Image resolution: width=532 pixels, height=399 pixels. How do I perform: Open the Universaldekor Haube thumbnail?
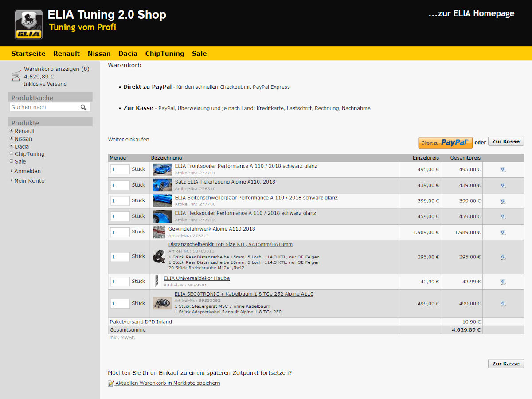pyautogui.click(x=156, y=282)
